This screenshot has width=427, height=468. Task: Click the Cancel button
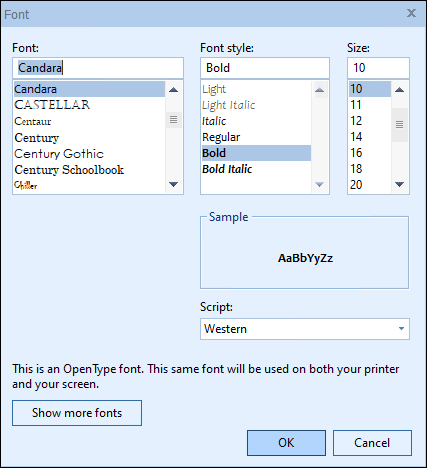coord(372,443)
